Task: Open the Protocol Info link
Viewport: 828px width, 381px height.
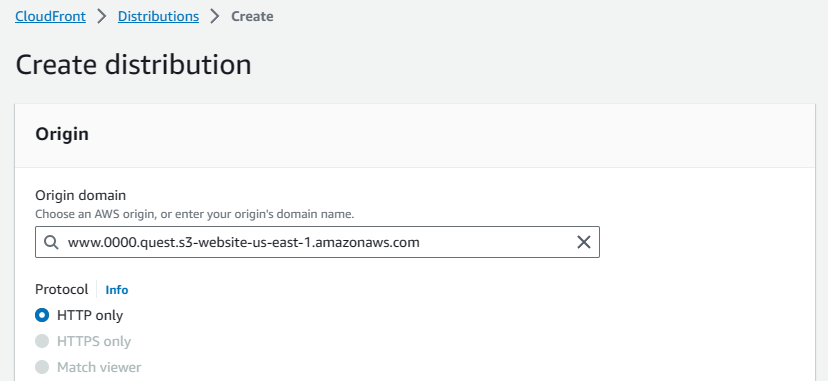Action: pos(117,290)
